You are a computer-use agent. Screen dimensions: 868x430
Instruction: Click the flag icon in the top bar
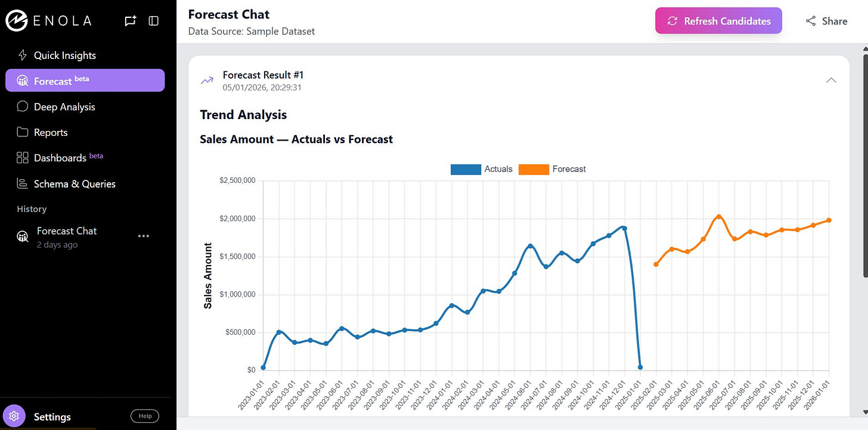click(x=130, y=20)
